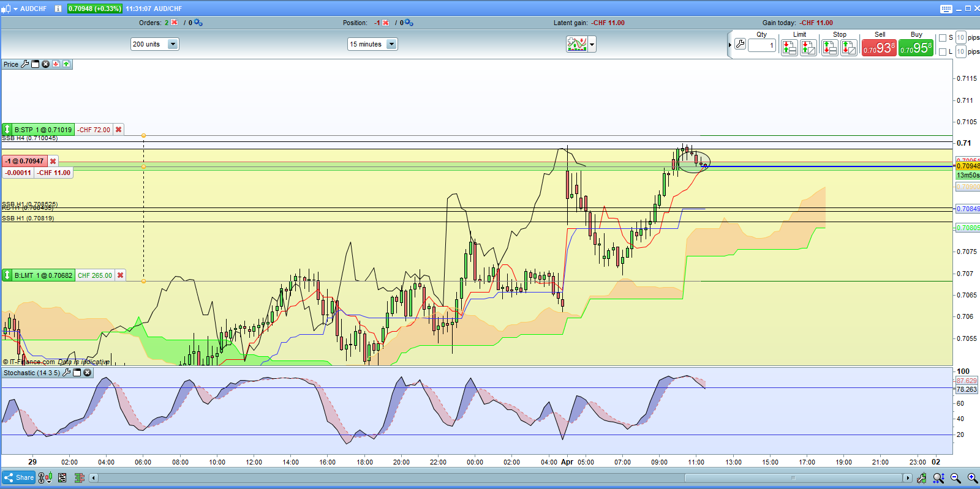Remove the Stochastic indicator panel

tap(87, 373)
